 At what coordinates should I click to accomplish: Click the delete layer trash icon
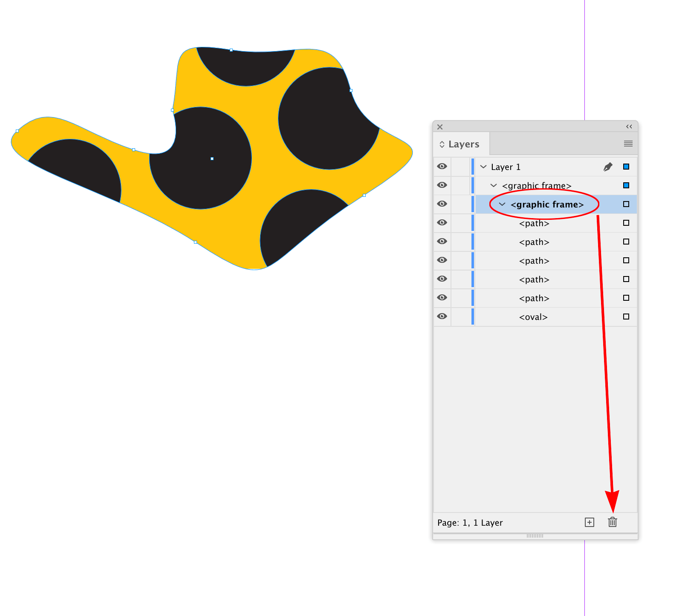tap(613, 522)
